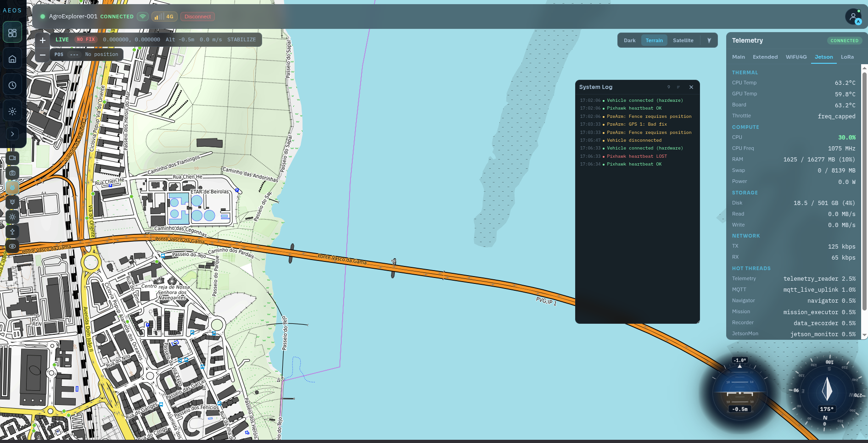Viewport: 868px width, 443px height.
Task: Open the dashboard grid view in sidebar
Action: pyautogui.click(x=12, y=33)
